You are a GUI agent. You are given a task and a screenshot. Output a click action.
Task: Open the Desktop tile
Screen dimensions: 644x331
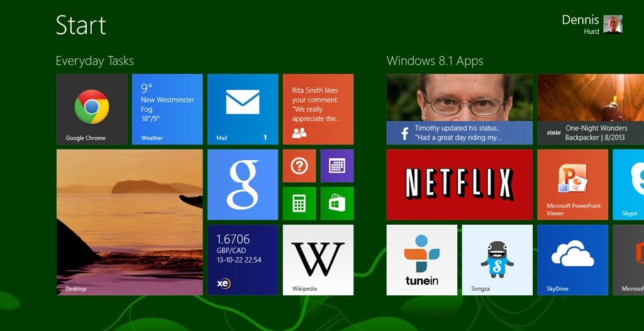pos(130,222)
